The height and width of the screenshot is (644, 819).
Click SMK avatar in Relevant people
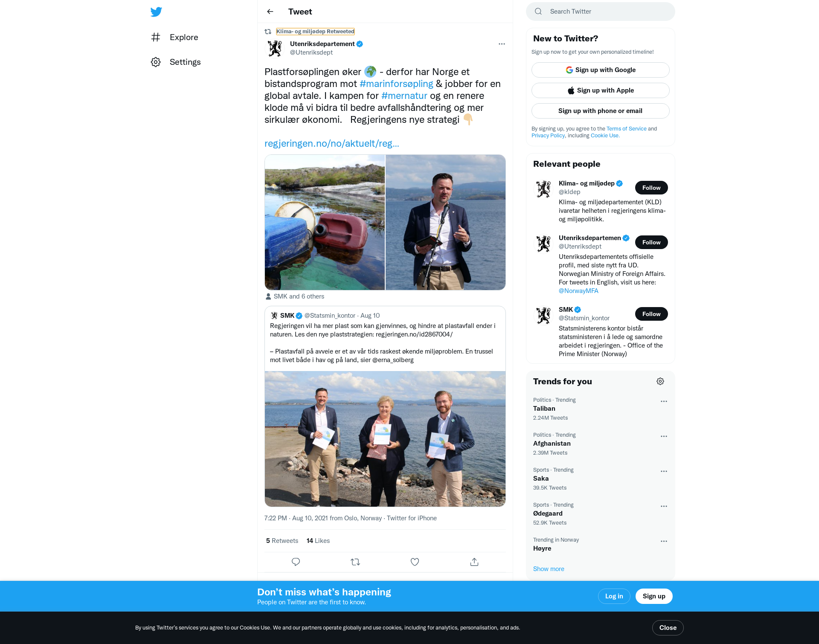click(x=543, y=316)
